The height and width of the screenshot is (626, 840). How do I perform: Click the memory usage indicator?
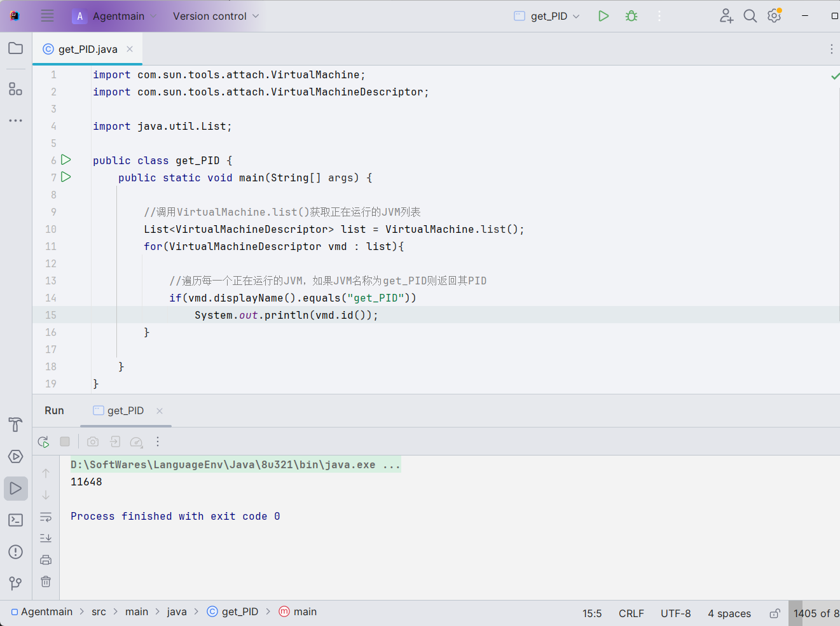816,613
